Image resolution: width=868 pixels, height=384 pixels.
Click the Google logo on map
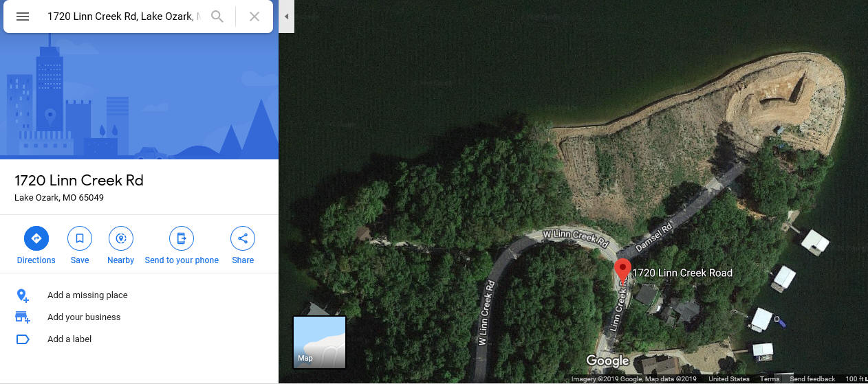point(607,361)
